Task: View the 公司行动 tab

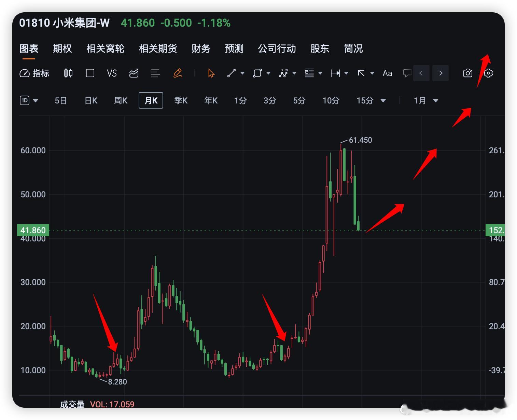Action: tap(277, 48)
